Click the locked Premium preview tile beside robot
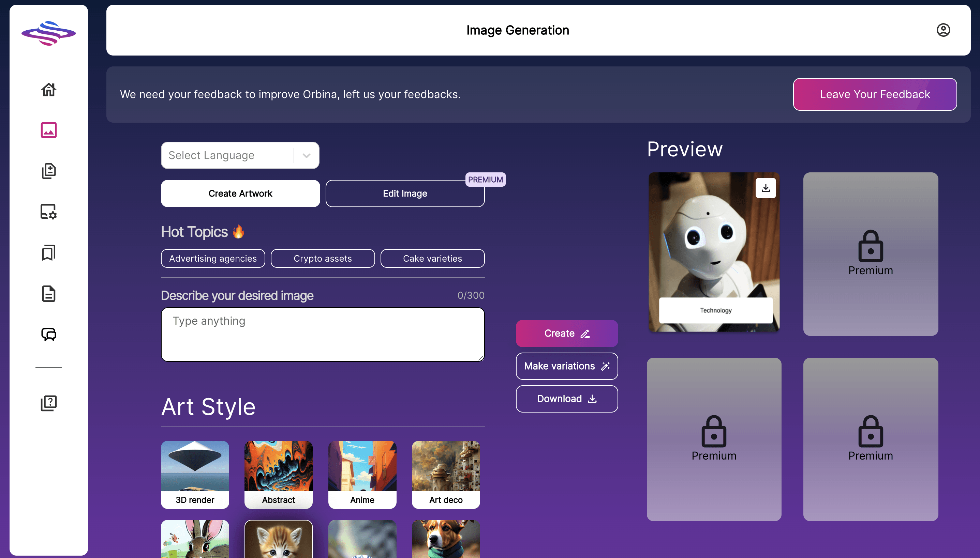The width and height of the screenshot is (980, 558). 870,254
